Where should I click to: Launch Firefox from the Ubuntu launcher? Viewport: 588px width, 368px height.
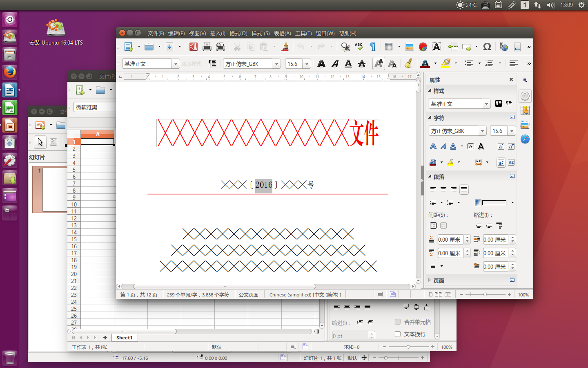coord(10,72)
